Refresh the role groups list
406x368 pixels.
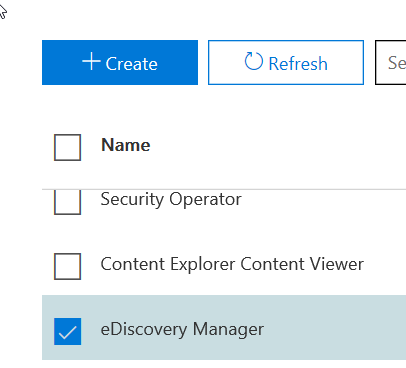click(286, 63)
